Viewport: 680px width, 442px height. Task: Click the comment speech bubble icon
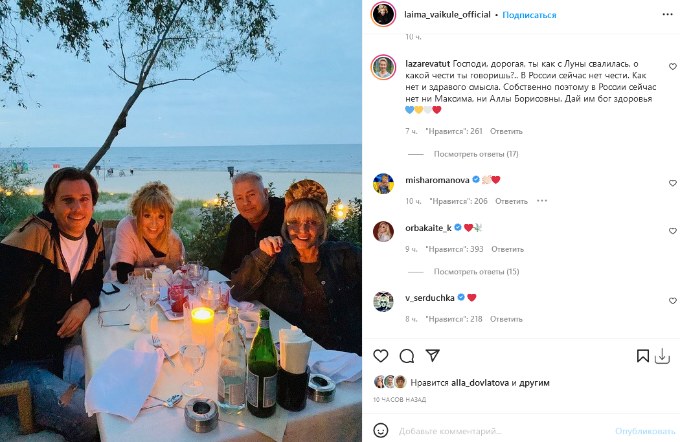(x=407, y=356)
